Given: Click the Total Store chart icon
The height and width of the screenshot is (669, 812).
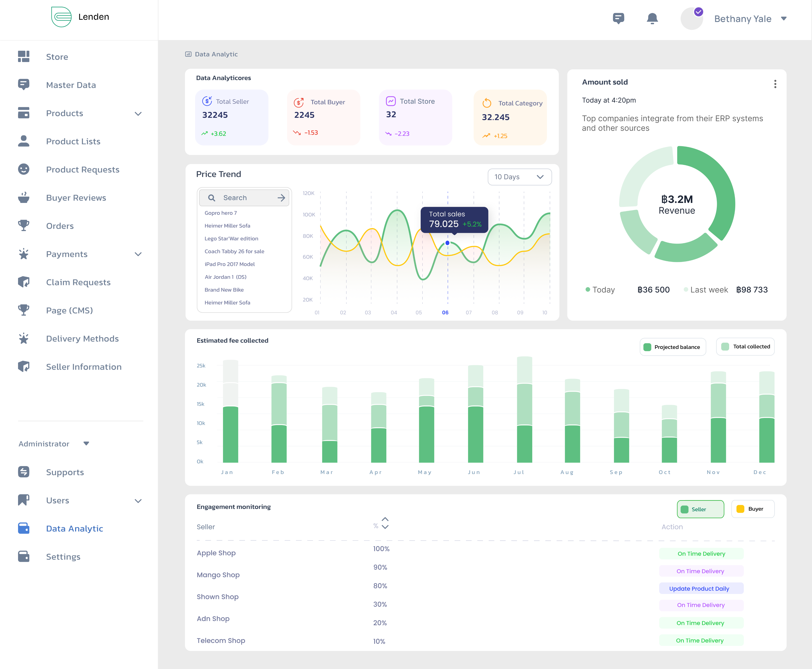Looking at the screenshot, I should (x=391, y=101).
